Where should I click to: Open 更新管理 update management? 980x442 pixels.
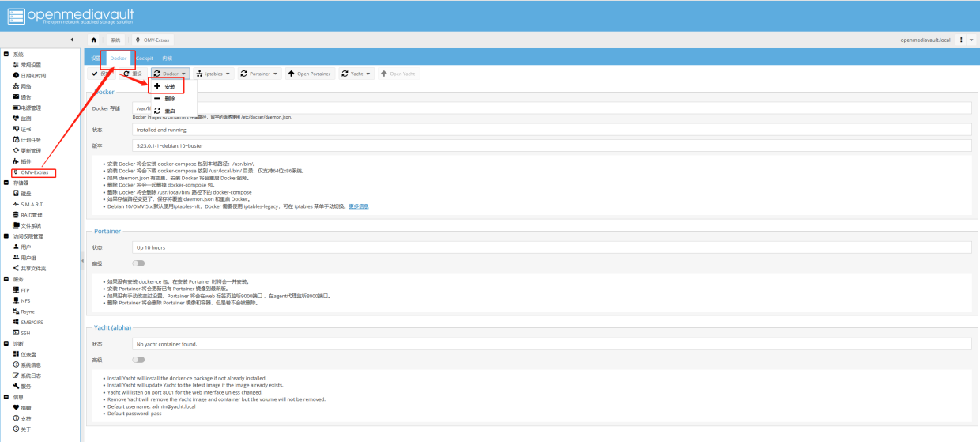point(31,150)
